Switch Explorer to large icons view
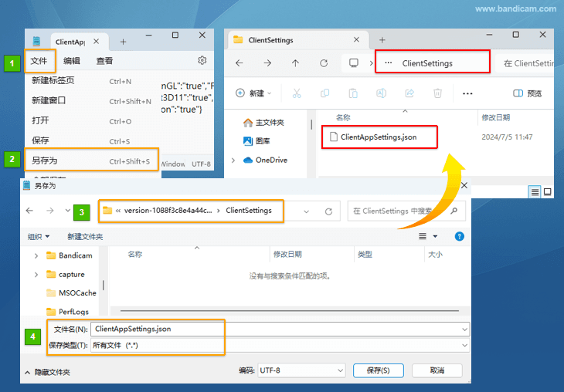 [x=548, y=192]
